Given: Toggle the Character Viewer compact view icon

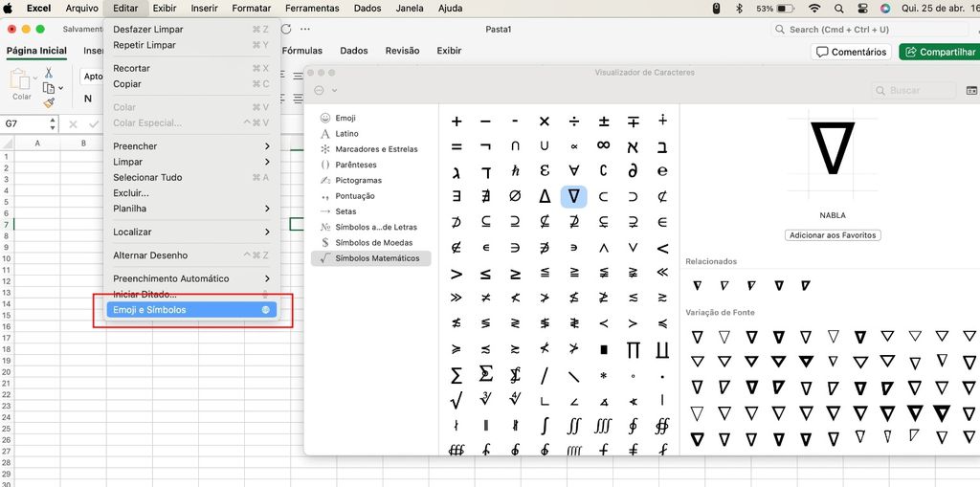Looking at the screenshot, I should pos(971,91).
